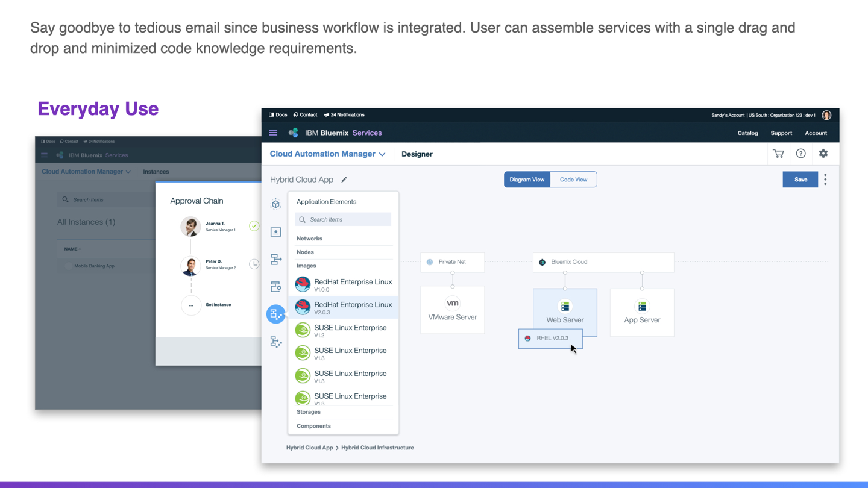Switch to Code View
This screenshot has width=868, height=488.
573,180
